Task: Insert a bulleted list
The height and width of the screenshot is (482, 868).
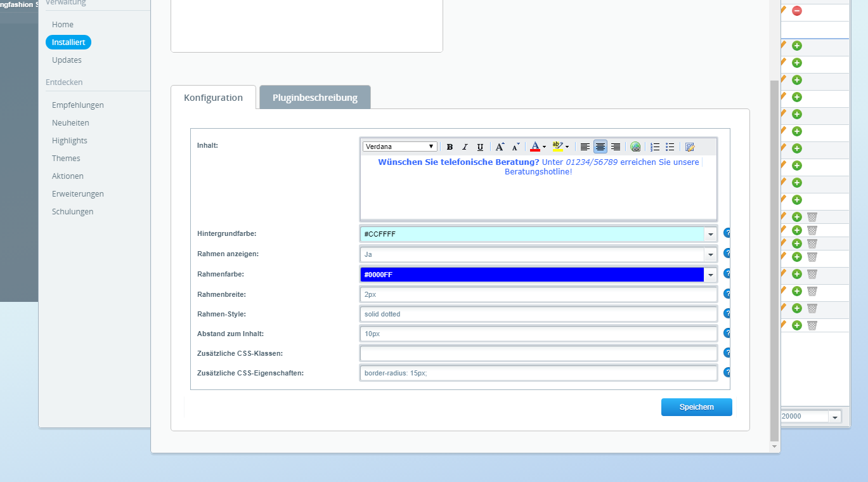Action: tap(670, 147)
